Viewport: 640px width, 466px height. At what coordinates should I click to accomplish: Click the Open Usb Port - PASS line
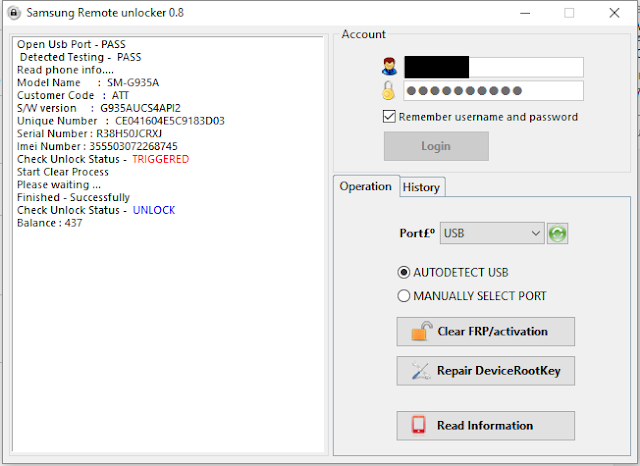pyautogui.click(x=71, y=44)
